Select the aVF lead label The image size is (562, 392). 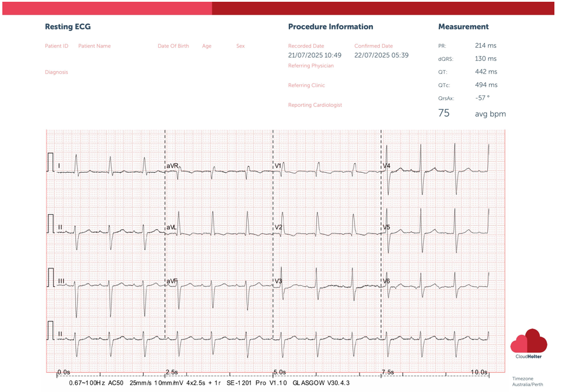[x=172, y=281]
